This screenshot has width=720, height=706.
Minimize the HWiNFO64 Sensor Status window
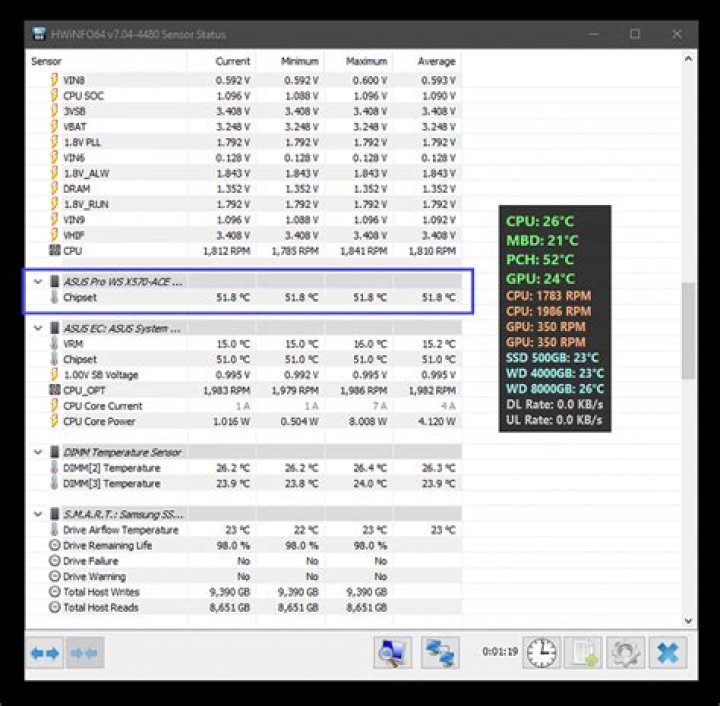coord(594,34)
